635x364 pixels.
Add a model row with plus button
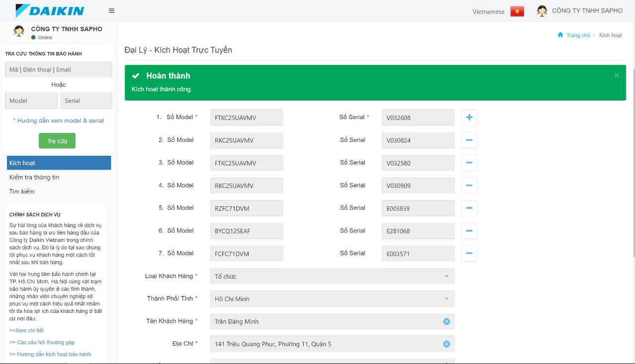[x=469, y=118]
